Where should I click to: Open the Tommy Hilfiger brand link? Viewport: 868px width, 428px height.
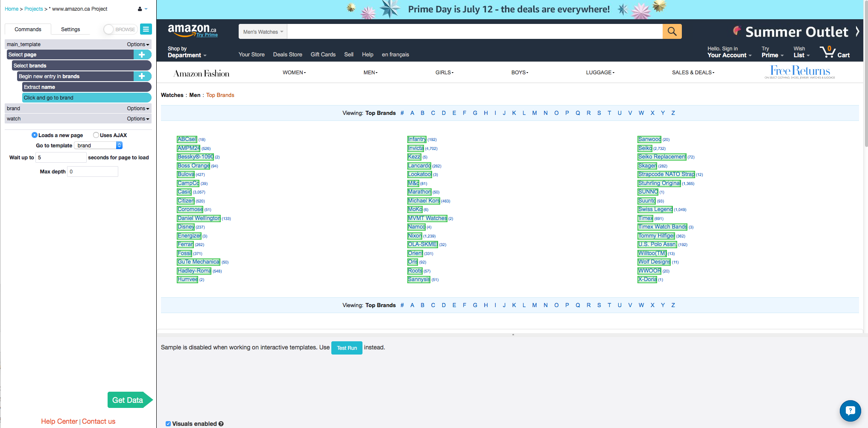tap(656, 236)
